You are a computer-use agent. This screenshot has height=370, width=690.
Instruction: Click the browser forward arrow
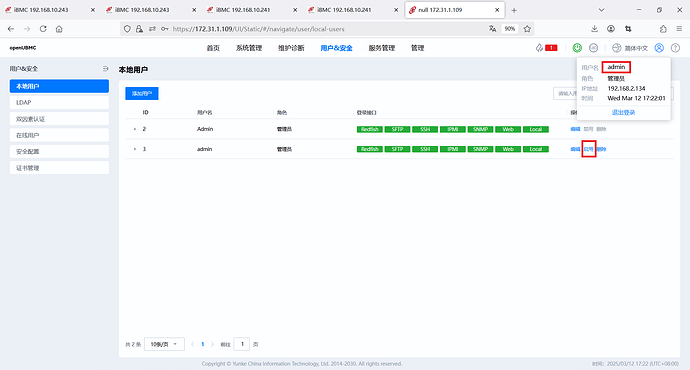[27, 29]
